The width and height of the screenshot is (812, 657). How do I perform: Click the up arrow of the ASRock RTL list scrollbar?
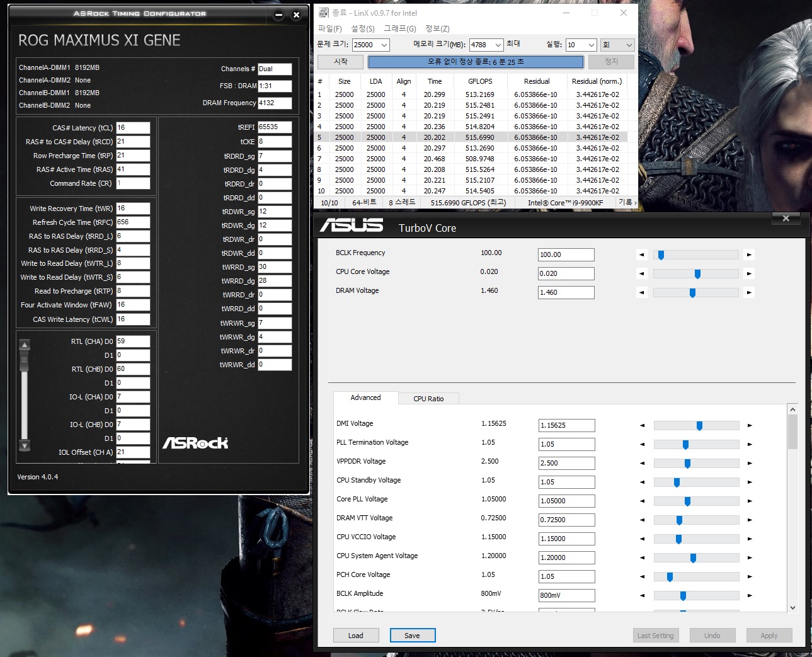pyautogui.click(x=25, y=345)
